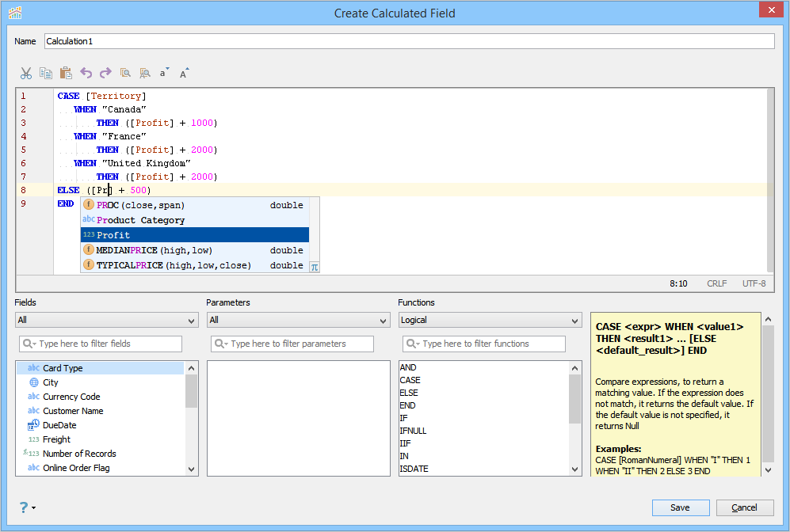Screen dimensions: 790x532
Task: Click the Copy icon in toolbar
Action: [x=46, y=73]
